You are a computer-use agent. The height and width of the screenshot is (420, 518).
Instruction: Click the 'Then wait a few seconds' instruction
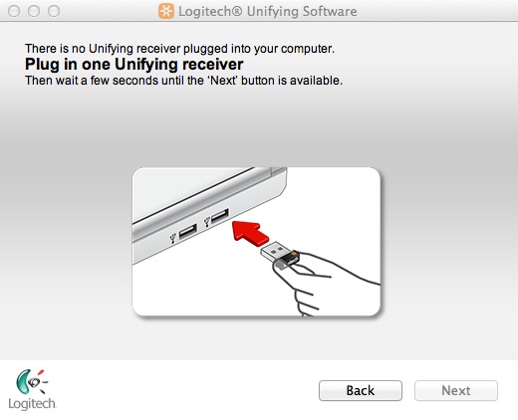pyautogui.click(x=183, y=81)
